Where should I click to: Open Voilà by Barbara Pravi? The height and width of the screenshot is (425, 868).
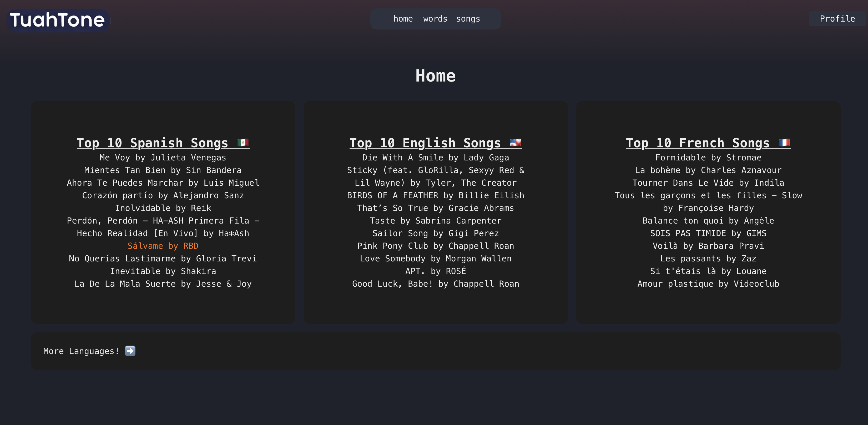point(708,246)
